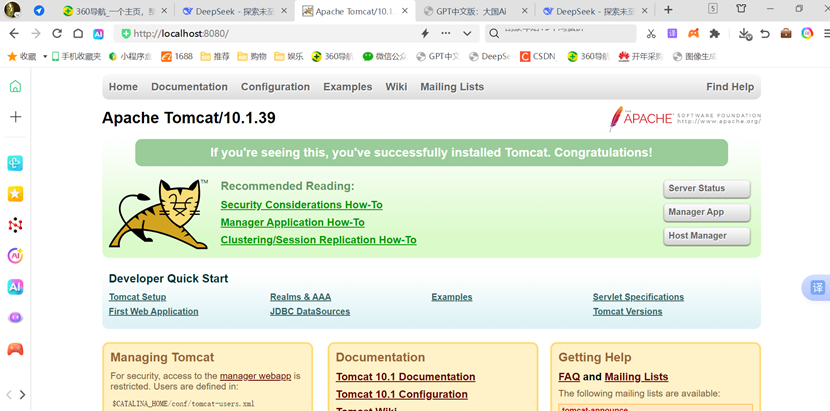Click the lightning speed-mode icon in the address bar
This screenshot has height=411, width=830.
[425, 33]
